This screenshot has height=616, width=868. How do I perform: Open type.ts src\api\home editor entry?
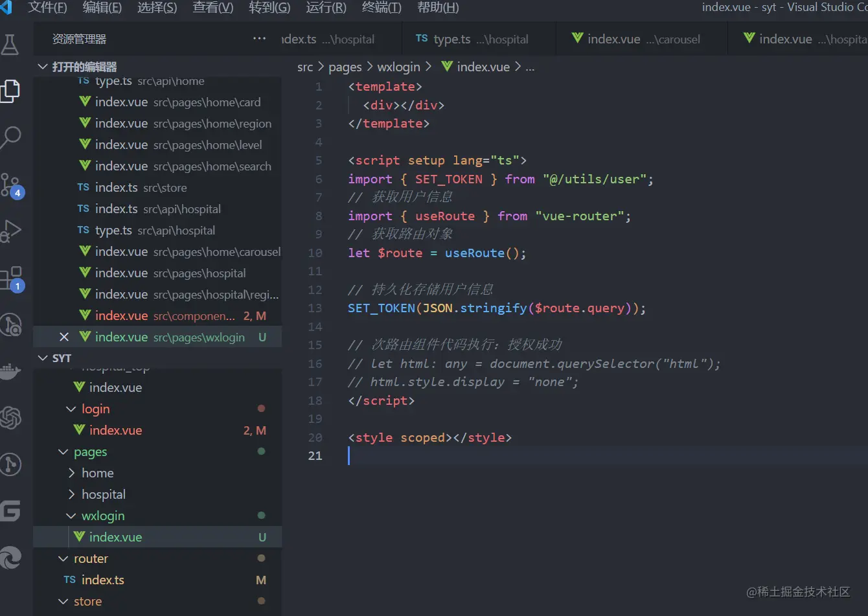pyautogui.click(x=157, y=81)
